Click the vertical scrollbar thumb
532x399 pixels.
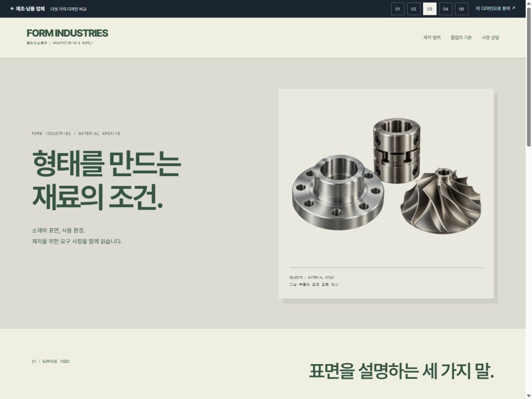click(x=529, y=77)
